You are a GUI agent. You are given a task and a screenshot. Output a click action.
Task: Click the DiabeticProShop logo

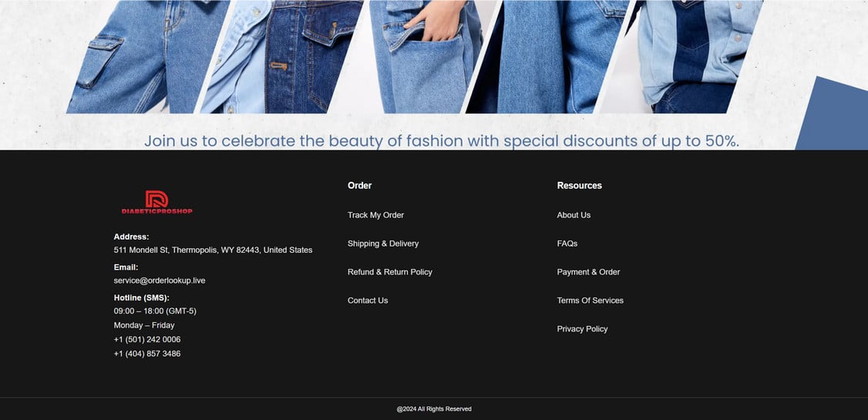click(156, 203)
